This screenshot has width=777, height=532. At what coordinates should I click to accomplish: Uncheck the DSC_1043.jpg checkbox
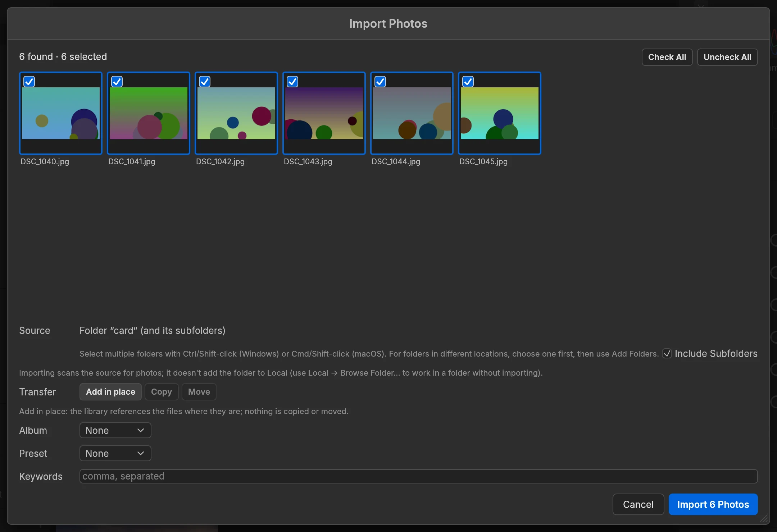click(292, 82)
